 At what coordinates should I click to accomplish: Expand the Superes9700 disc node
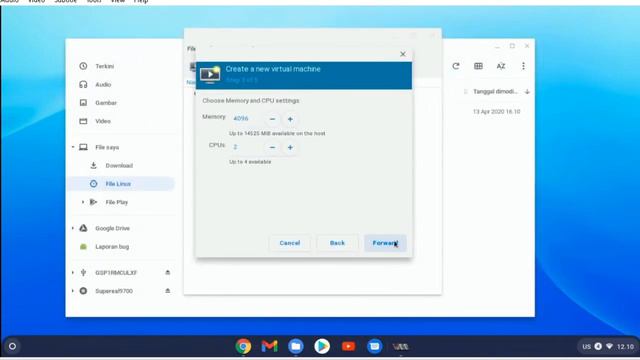pyautogui.click(x=73, y=291)
